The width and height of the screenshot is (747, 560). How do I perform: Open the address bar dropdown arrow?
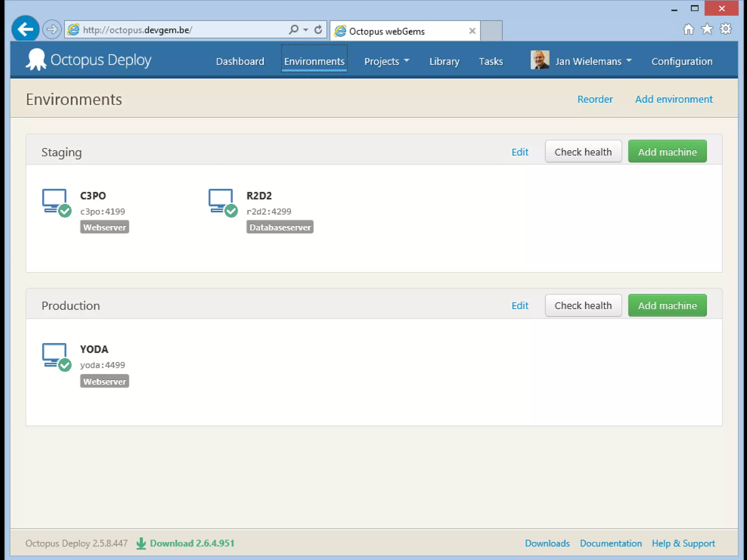coord(306,30)
